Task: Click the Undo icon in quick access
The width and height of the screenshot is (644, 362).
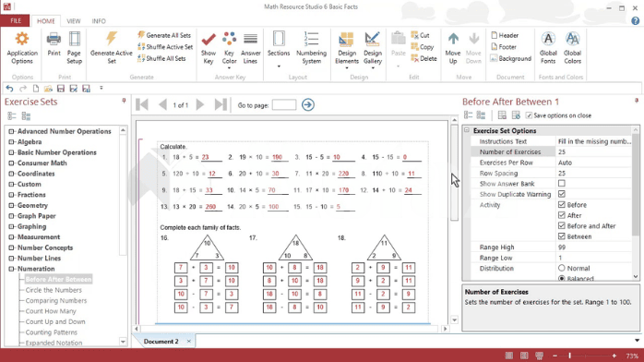Action: tap(9, 89)
